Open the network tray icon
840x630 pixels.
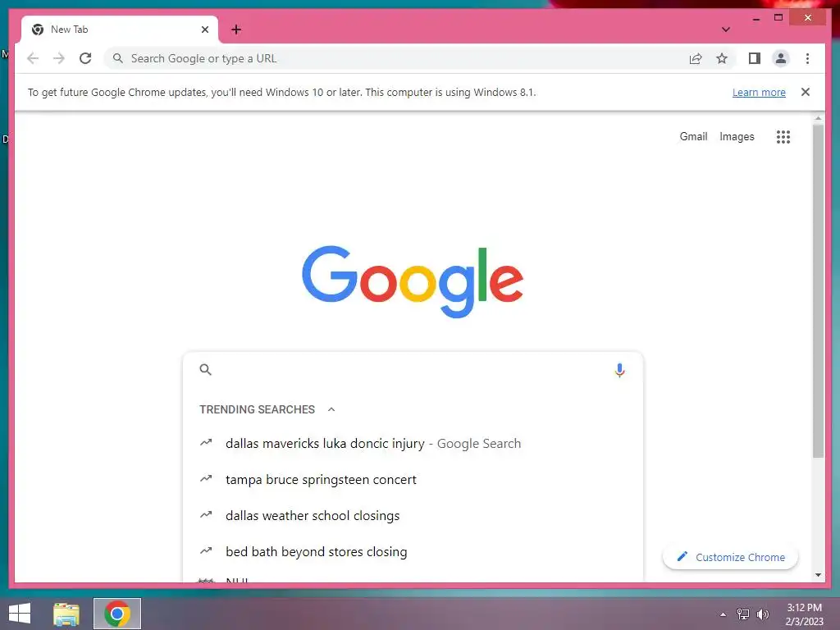coord(743,614)
